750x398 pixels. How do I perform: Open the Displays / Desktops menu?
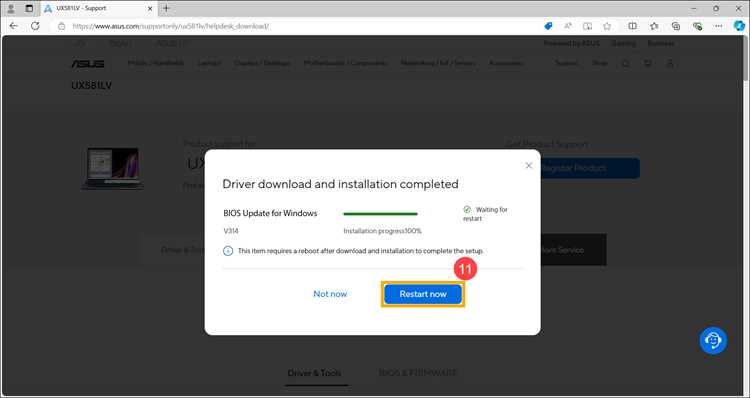coord(262,63)
